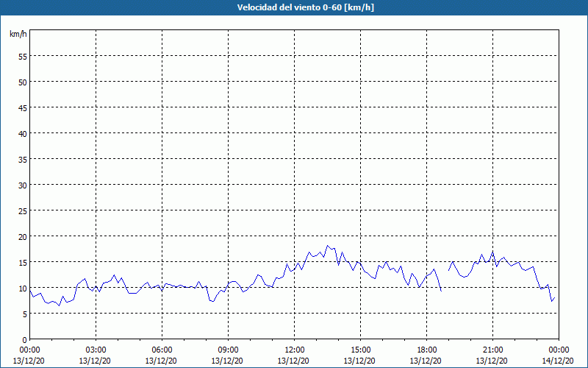The image size is (588, 368).
Task: Click the y-axis value 20
Action: pyautogui.click(x=23, y=238)
